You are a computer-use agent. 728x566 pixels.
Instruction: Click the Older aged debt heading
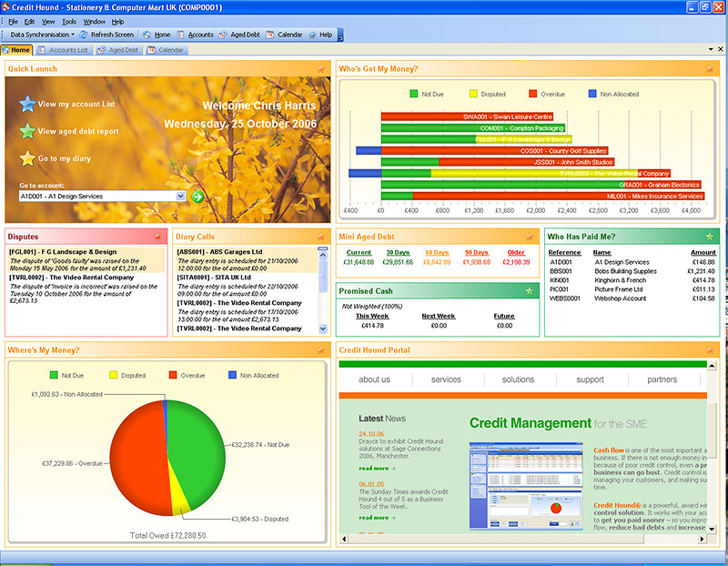516,253
